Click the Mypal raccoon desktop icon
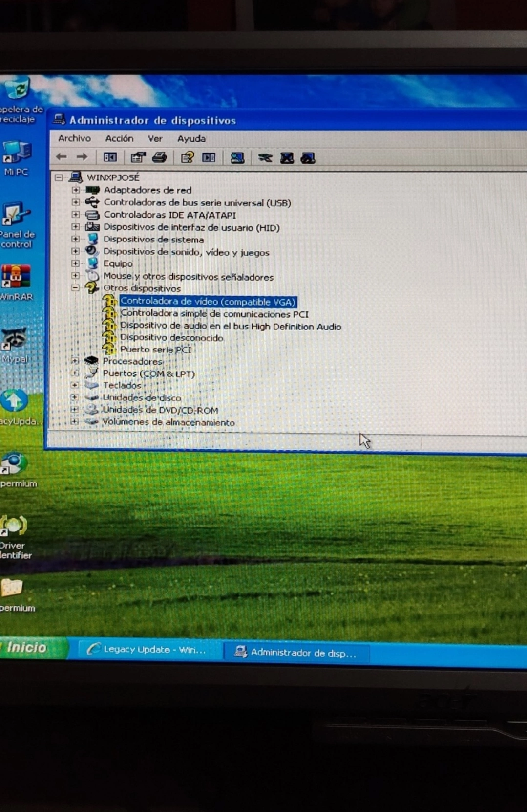527x812 pixels. tap(15, 338)
